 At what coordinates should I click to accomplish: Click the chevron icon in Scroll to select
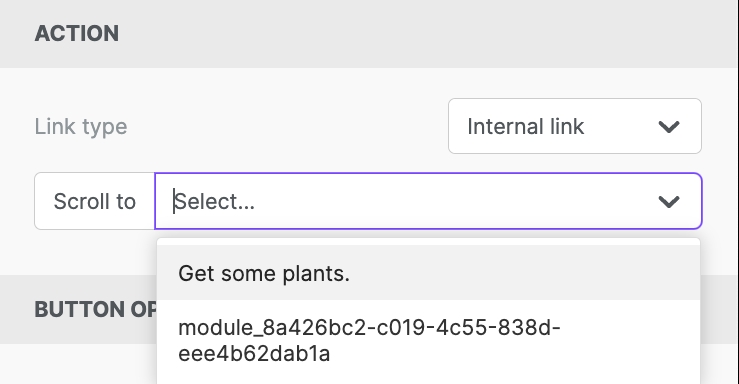[x=669, y=202]
